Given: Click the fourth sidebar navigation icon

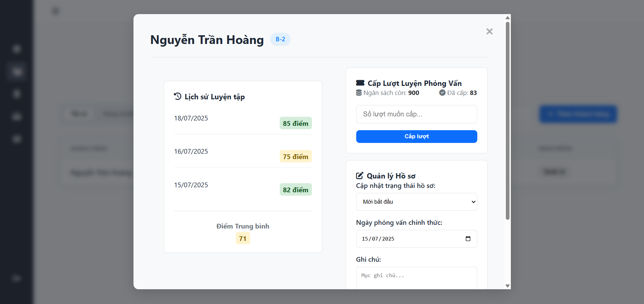Looking at the screenshot, I should pyautogui.click(x=16, y=116).
